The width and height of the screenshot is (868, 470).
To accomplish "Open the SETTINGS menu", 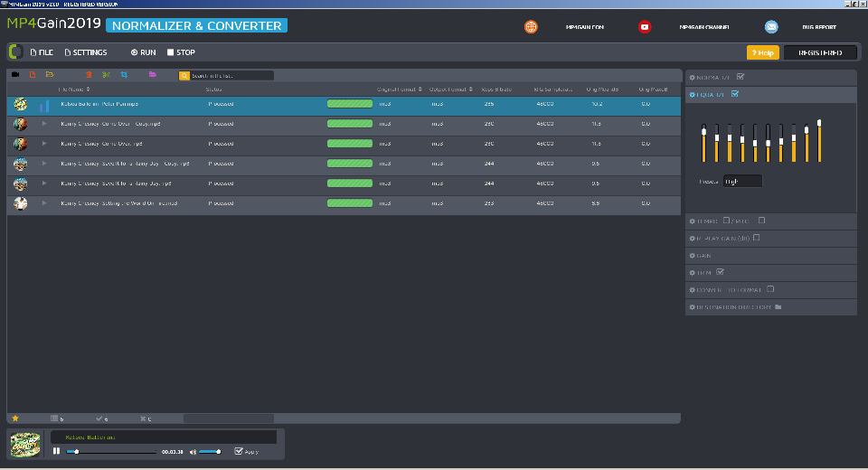I will coord(86,52).
